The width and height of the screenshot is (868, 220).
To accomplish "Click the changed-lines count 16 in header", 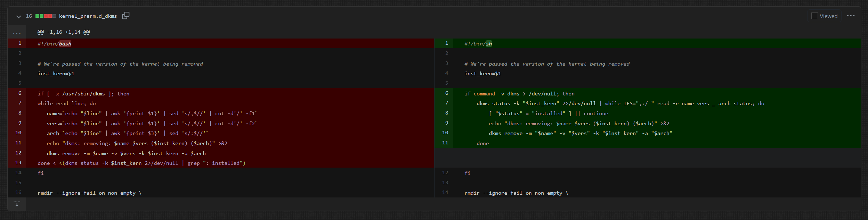I will click(x=29, y=16).
